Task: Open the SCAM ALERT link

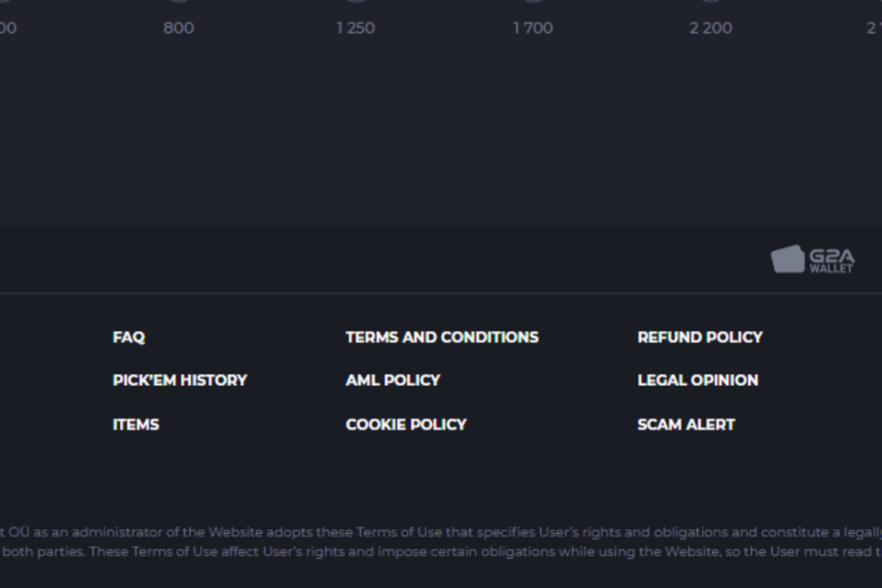Action: tap(686, 424)
